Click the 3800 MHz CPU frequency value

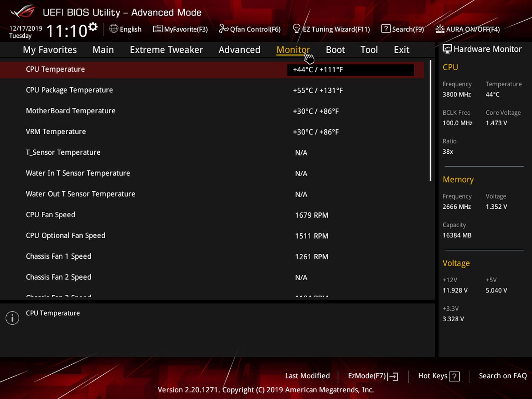tap(457, 95)
